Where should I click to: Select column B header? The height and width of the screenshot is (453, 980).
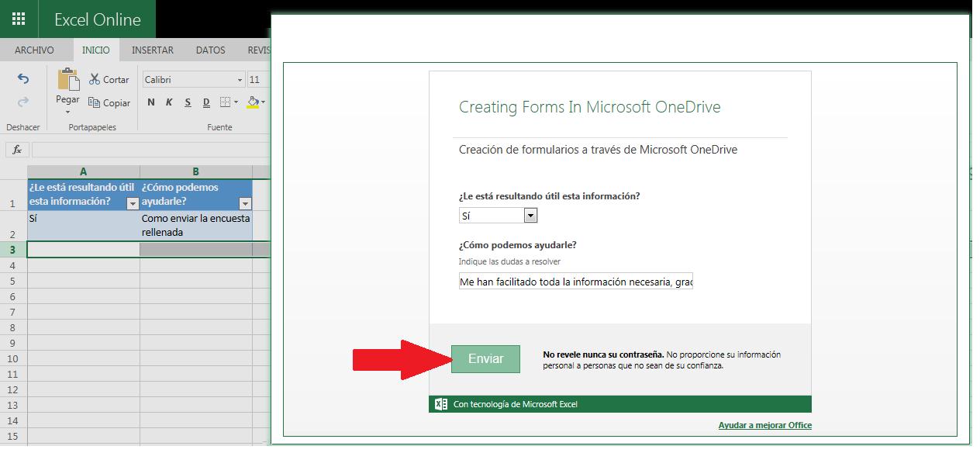196,171
